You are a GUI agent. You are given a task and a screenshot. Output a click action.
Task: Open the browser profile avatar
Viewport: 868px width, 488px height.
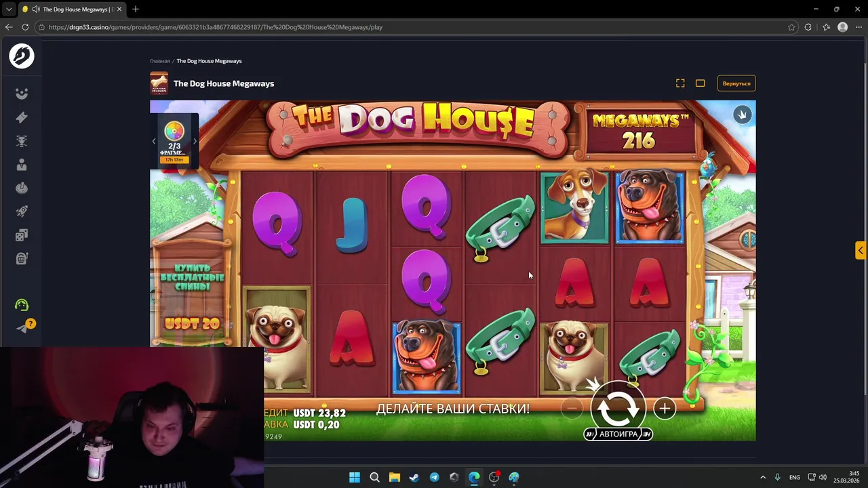point(842,27)
